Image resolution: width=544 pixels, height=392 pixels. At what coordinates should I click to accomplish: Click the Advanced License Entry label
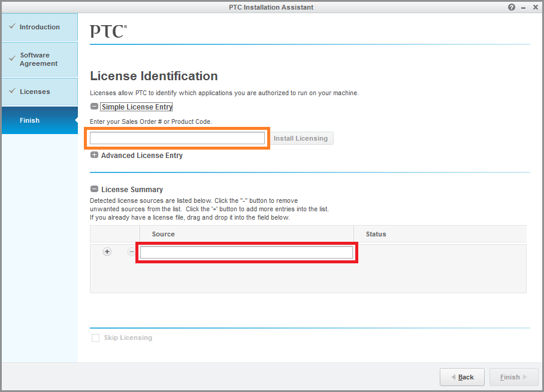tap(142, 155)
